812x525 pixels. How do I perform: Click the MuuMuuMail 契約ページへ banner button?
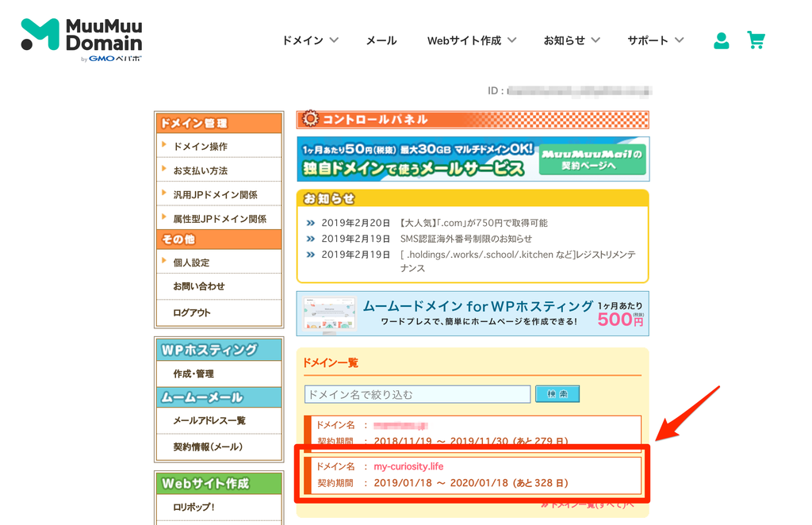click(592, 159)
